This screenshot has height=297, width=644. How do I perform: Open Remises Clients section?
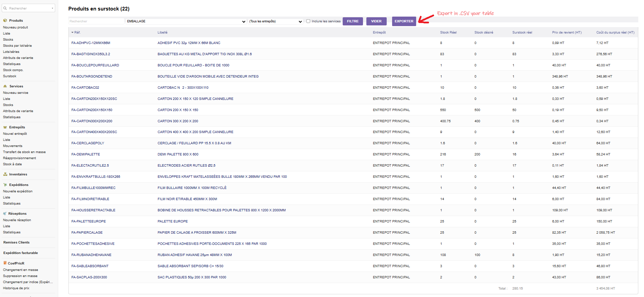(x=16, y=242)
